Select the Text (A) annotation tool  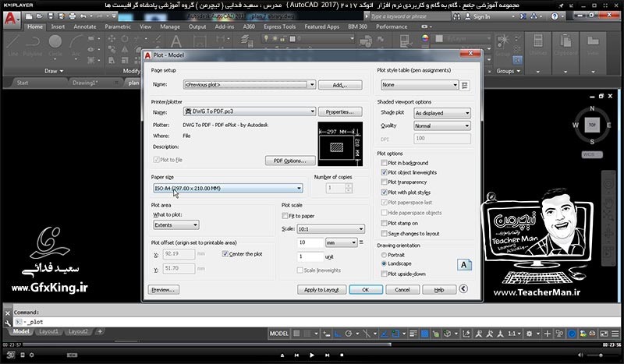pos(176,42)
